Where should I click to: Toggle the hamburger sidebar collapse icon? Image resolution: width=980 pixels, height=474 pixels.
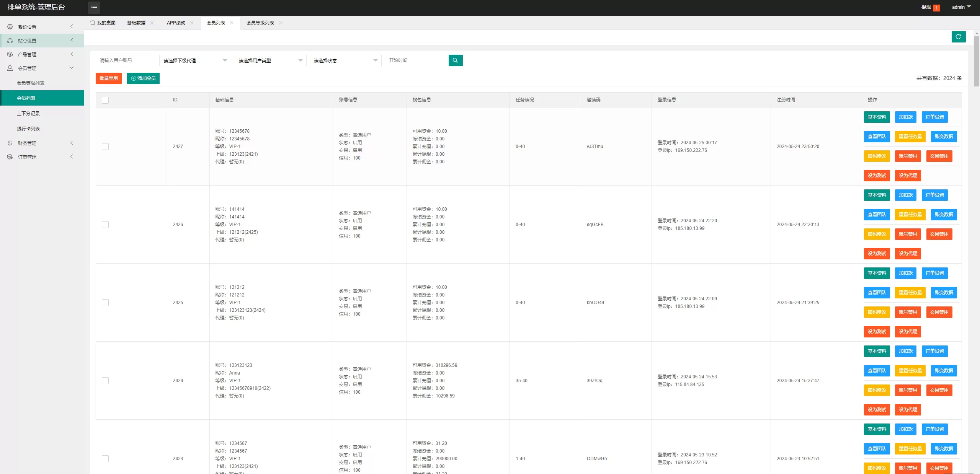94,7
